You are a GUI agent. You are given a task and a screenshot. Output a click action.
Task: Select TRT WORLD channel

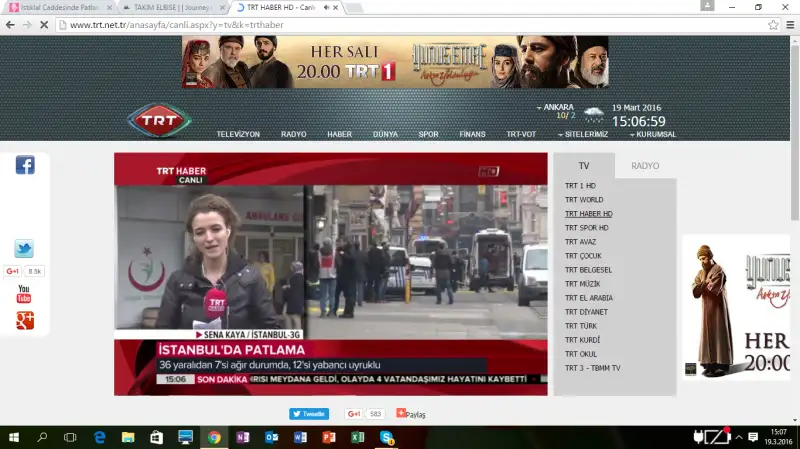tap(584, 199)
